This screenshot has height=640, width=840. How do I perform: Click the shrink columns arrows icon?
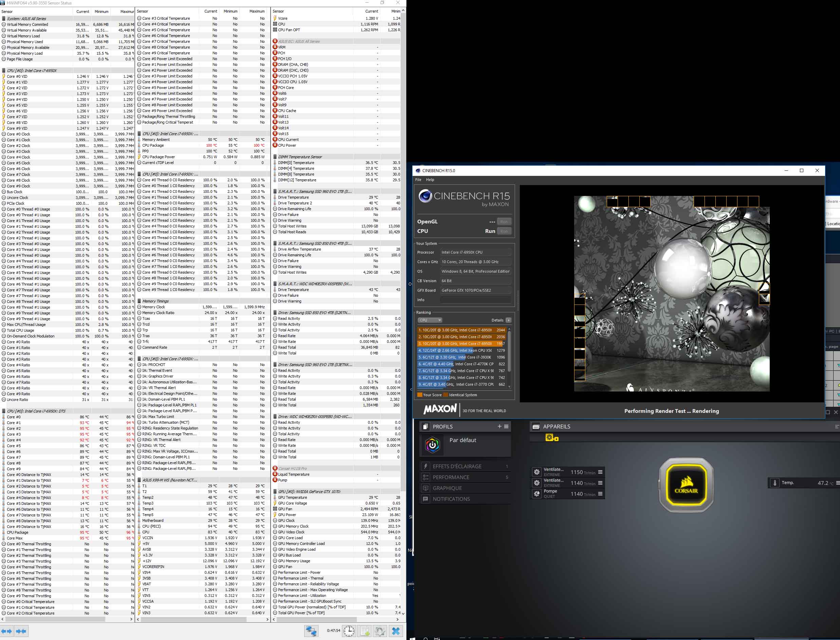[x=21, y=631]
